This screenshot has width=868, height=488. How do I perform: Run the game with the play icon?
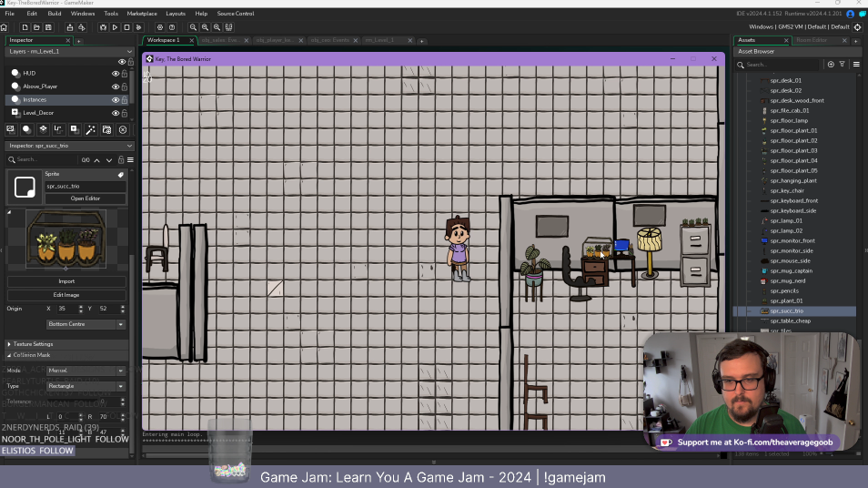pyautogui.click(x=115, y=27)
